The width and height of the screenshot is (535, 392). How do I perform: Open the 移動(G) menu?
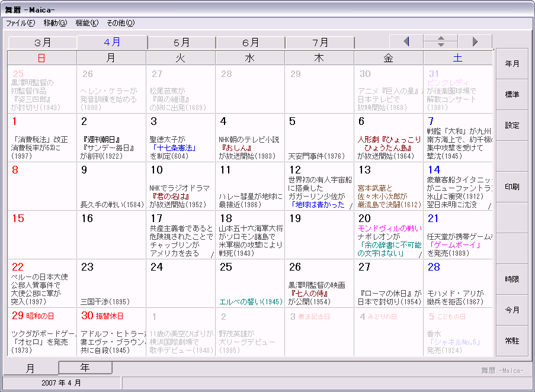click(x=55, y=23)
